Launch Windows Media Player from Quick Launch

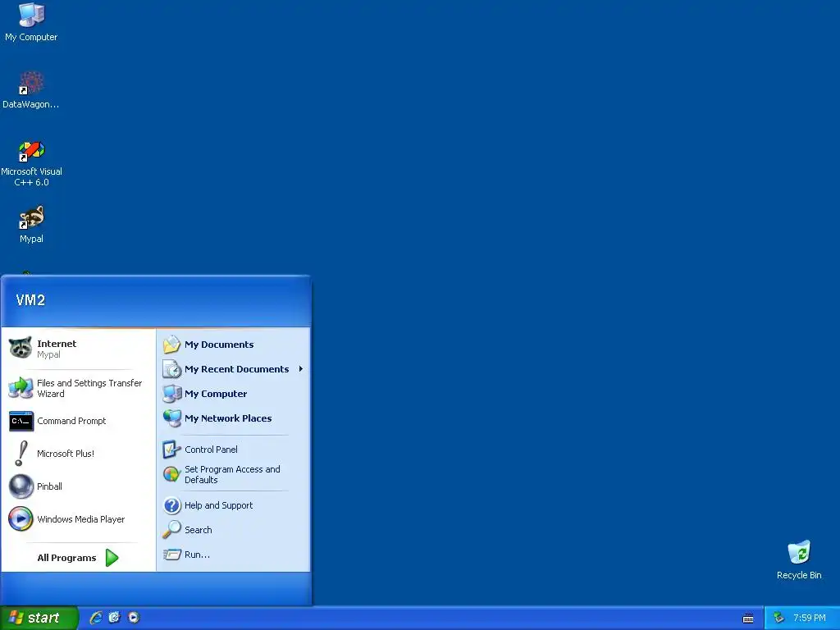coord(134,618)
